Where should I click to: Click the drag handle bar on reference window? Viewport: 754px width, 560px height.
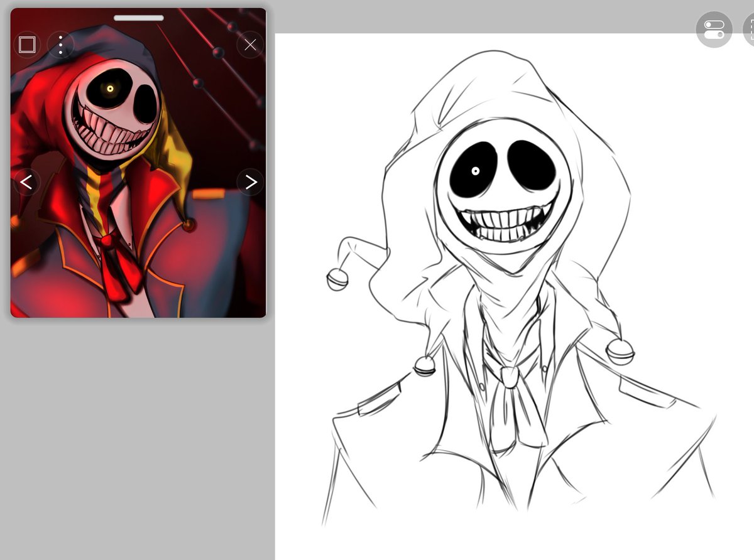click(x=139, y=18)
